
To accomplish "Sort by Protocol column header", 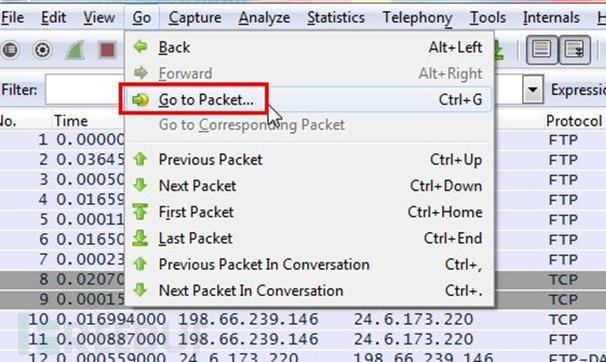I will (574, 121).
